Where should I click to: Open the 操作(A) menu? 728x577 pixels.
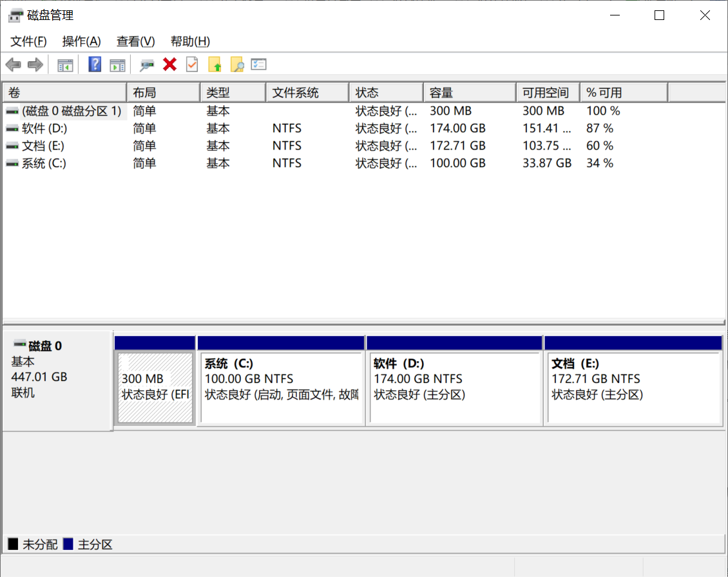click(81, 41)
